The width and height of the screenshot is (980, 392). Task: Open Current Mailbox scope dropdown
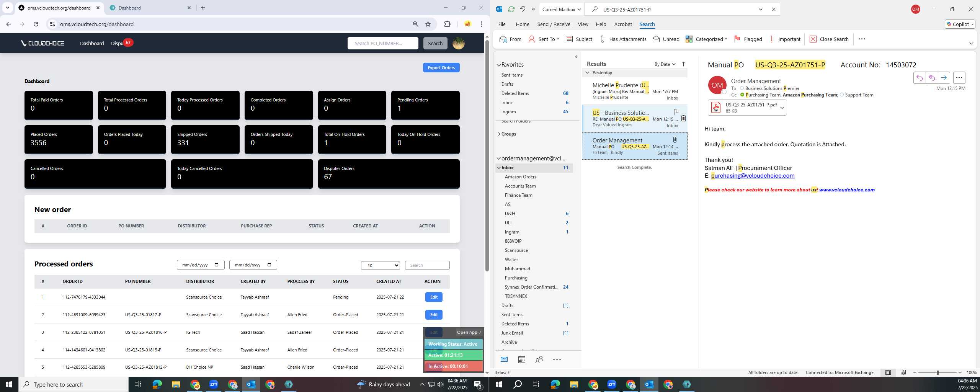click(562, 9)
